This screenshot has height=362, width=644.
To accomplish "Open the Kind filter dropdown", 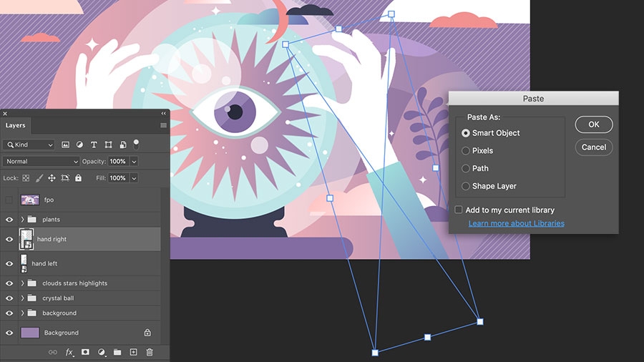I will [x=29, y=145].
